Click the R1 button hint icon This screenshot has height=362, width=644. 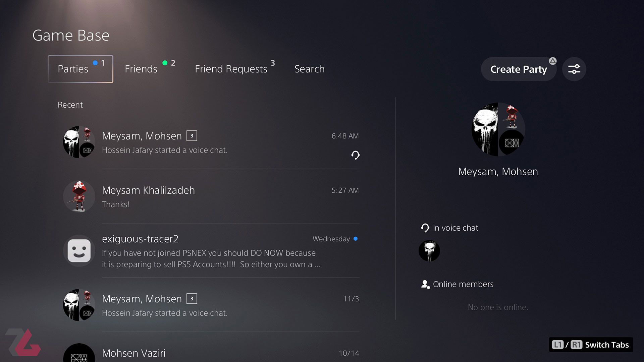[x=576, y=345]
